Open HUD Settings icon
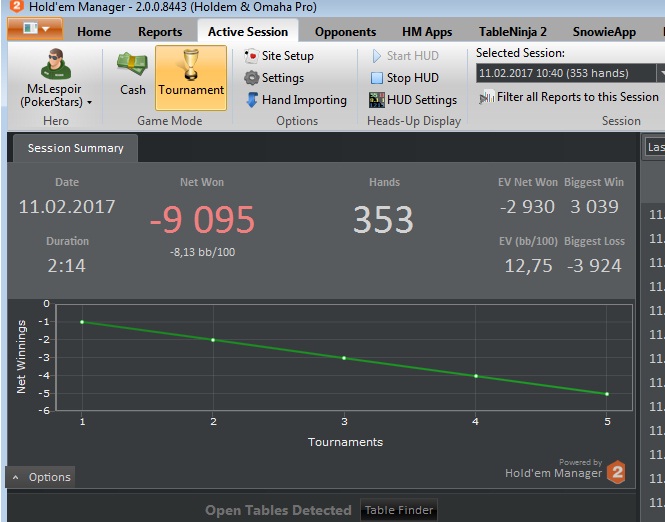This screenshot has height=522, width=665. [377, 100]
